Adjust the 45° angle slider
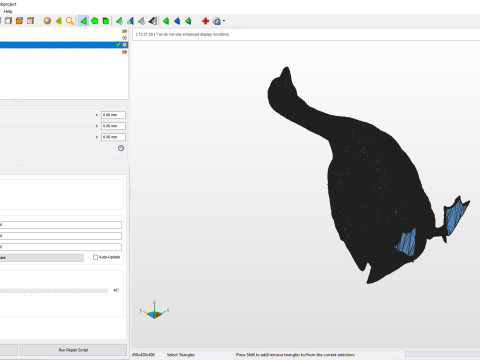This screenshot has width=480, height=360. coord(54,291)
